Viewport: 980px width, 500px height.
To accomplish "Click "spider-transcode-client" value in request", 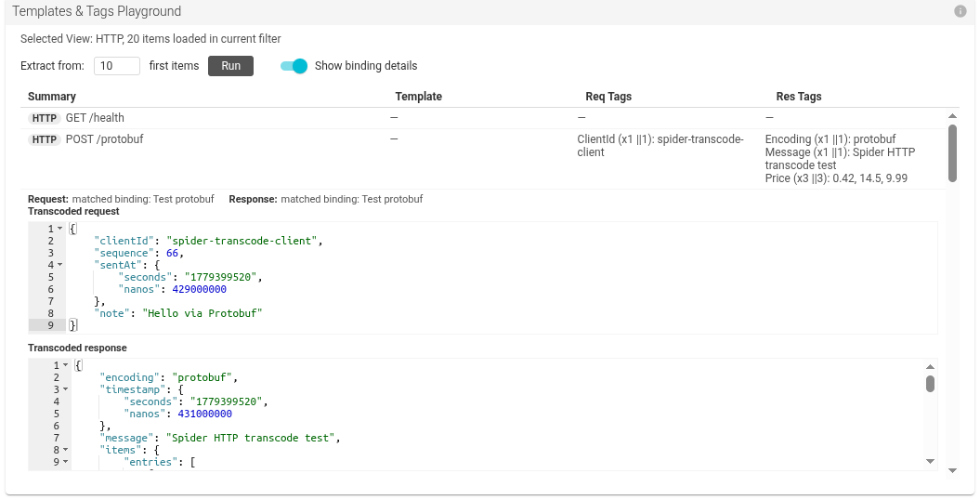I will coord(242,241).
